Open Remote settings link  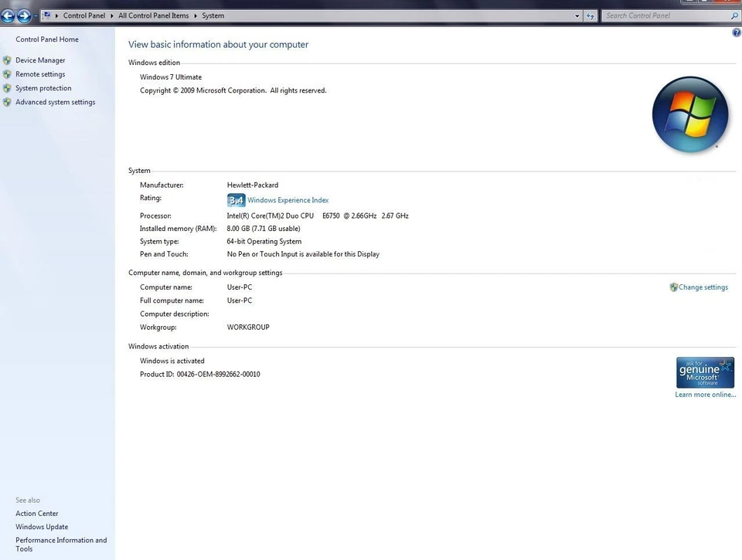pos(40,74)
